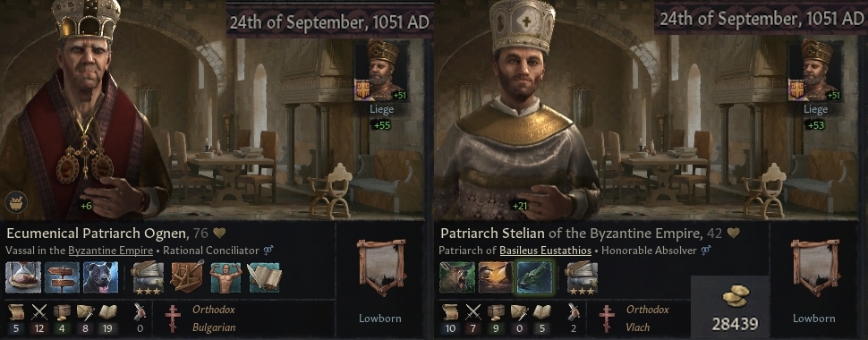Click Stelian's liege portrait with +51 opinion
The width and height of the screenshot is (868, 340).
[x=815, y=70]
